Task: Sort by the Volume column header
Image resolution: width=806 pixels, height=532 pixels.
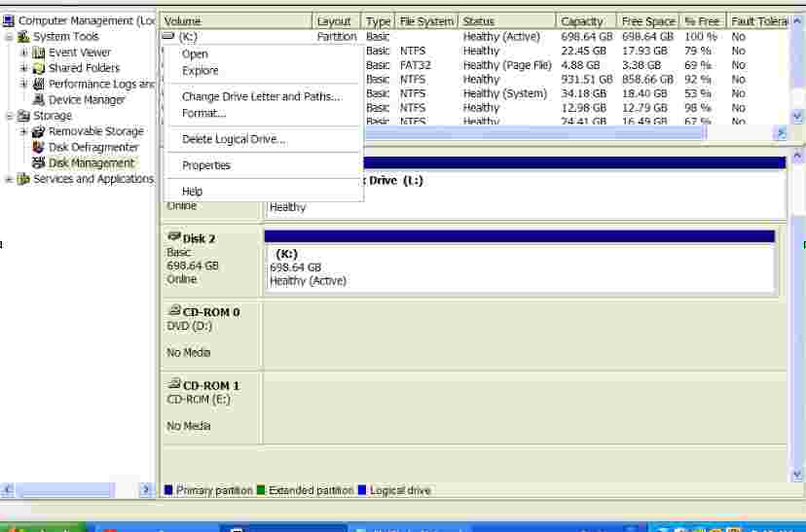Action: click(236, 21)
